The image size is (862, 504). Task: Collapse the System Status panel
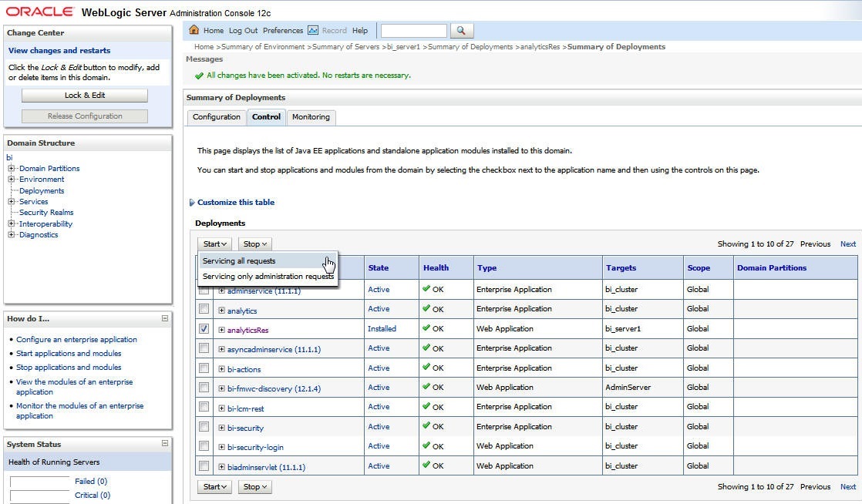(x=165, y=443)
